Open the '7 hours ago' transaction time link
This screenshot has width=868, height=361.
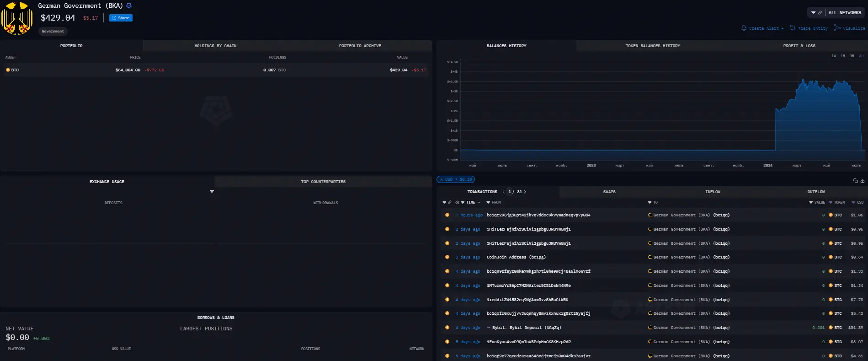[469, 215]
